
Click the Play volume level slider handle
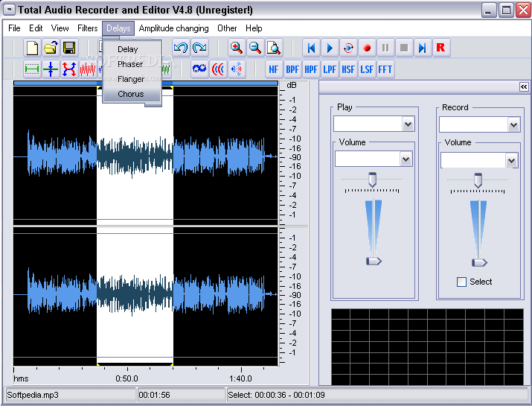tap(374, 261)
